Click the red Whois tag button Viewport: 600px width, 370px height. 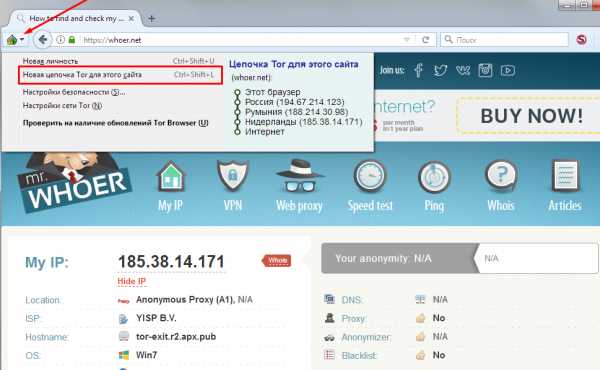coord(277,261)
